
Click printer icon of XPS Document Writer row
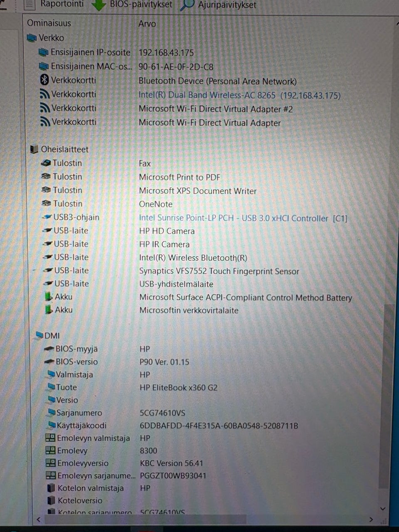pyautogui.click(x=47, y=190)
